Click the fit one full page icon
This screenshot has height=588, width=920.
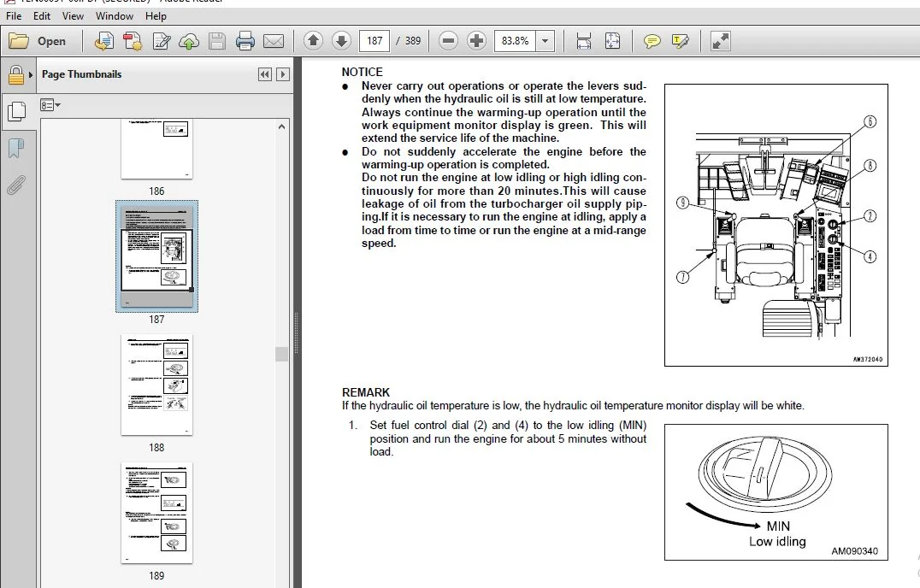pyautogui.click(x=612, y=40)
